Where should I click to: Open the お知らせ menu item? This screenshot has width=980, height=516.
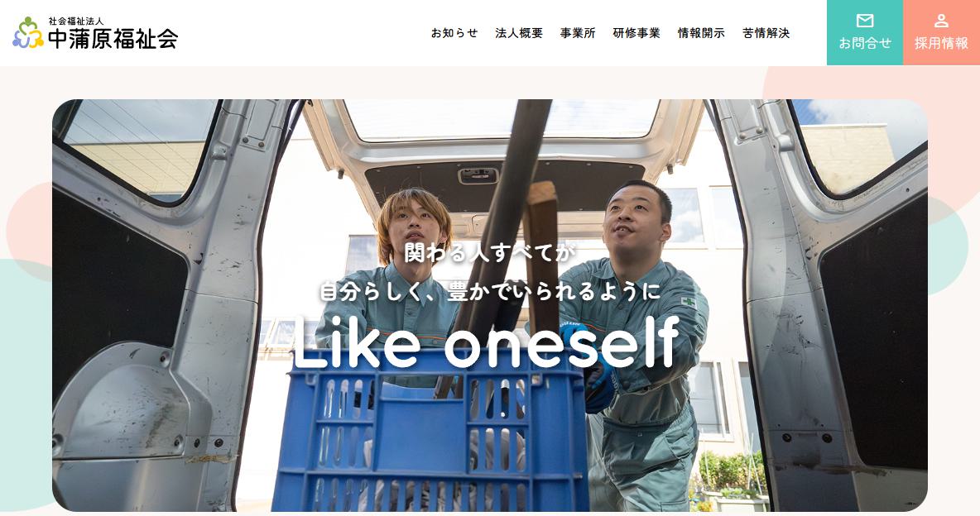pos(454,33)
